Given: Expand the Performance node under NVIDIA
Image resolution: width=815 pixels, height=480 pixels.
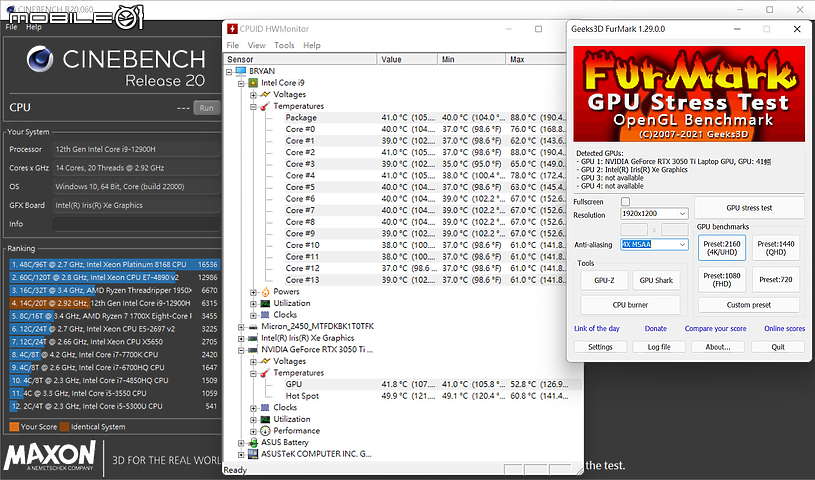Looking at the screenshot, I should click(253, 431).
